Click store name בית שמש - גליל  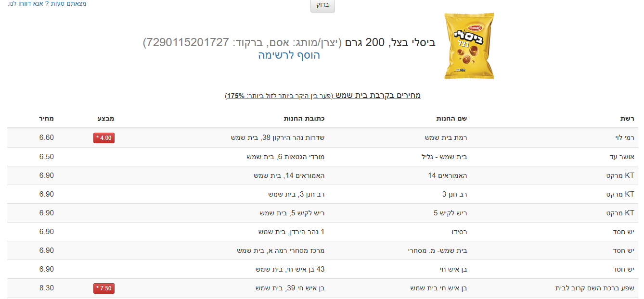[444, 157]
